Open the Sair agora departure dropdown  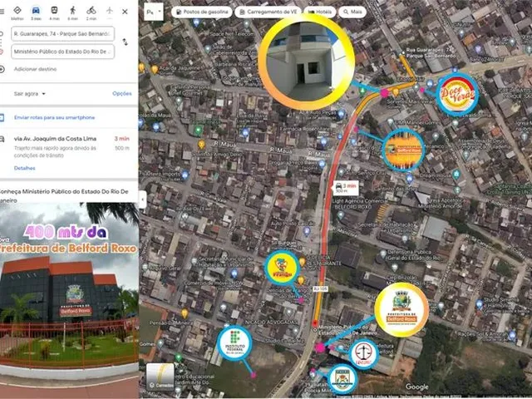click(30, 94)
